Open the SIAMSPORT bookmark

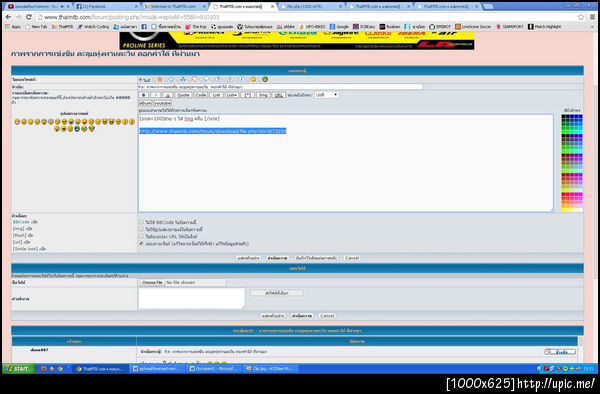pos(510,27)
